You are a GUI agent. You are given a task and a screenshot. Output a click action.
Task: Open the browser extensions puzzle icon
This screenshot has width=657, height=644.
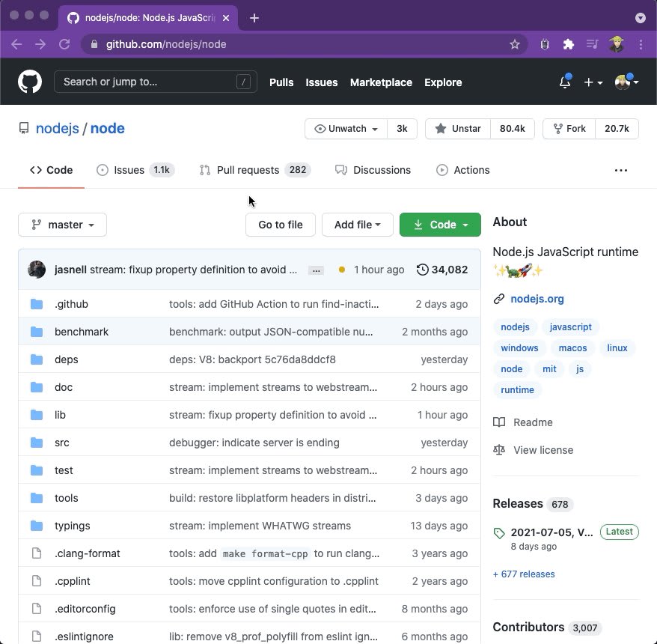point(568,44)
